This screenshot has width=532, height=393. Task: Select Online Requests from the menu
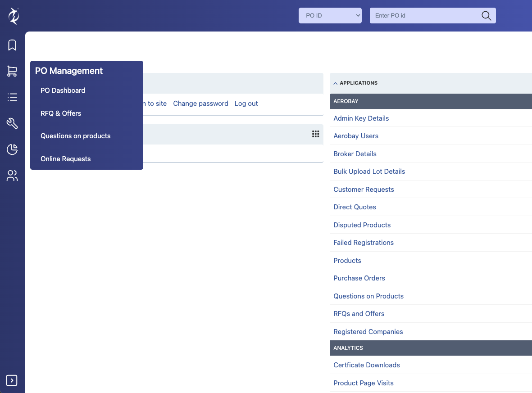tap(65, 158)
